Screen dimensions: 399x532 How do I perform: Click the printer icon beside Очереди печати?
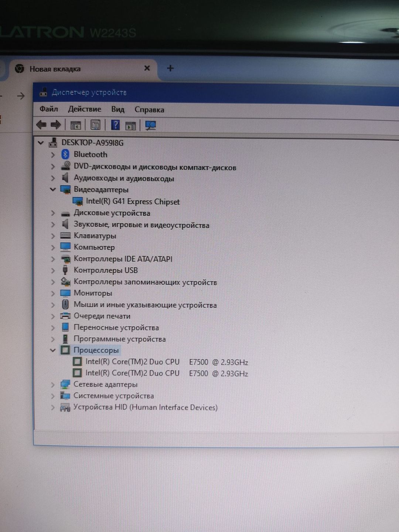click(65, 316)
